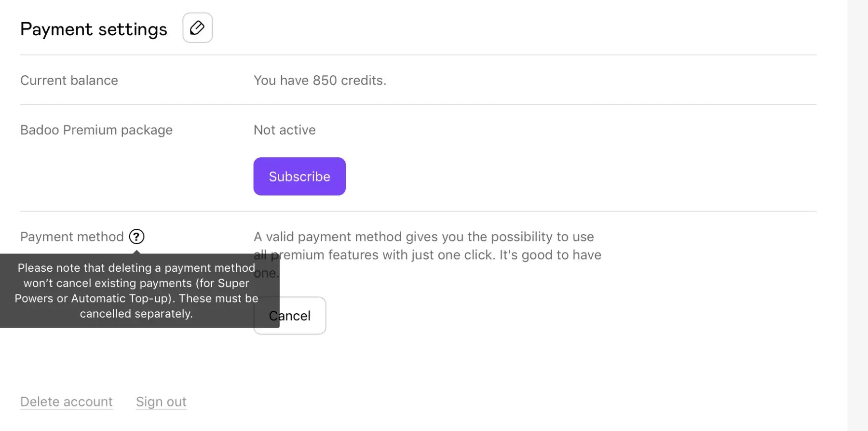Click the 'A valid payment method' description line

423,236
